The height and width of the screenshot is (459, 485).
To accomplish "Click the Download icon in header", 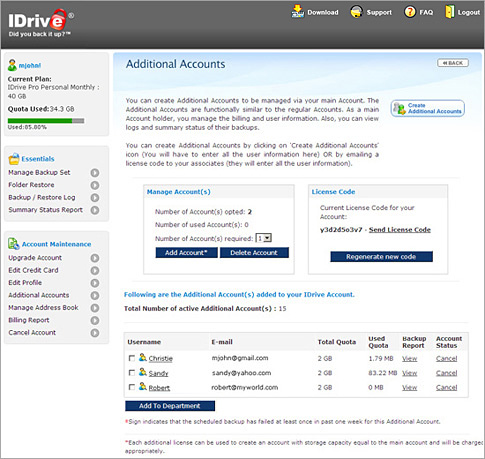I will click(298, 12).
